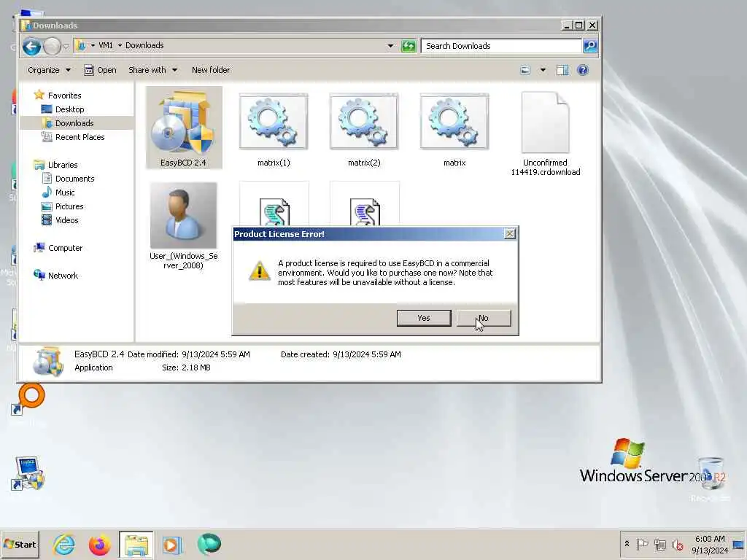The width and height of the screenshot is (747, 560).
Task: Click the network tray icon
Action: point(659,544)
